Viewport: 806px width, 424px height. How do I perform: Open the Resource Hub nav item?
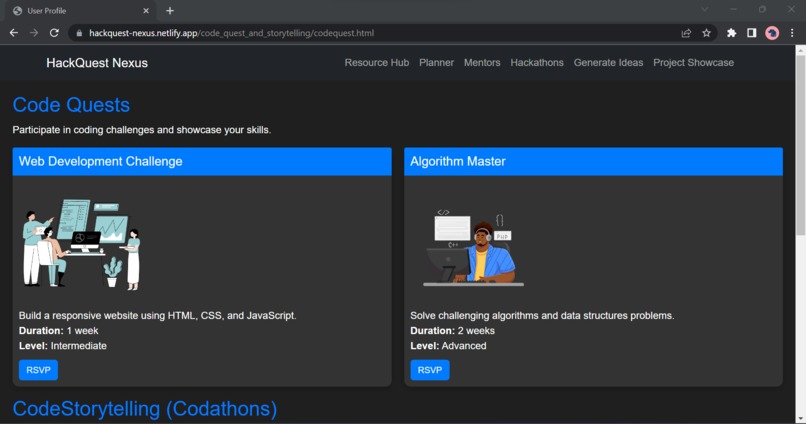click(377, 63)
